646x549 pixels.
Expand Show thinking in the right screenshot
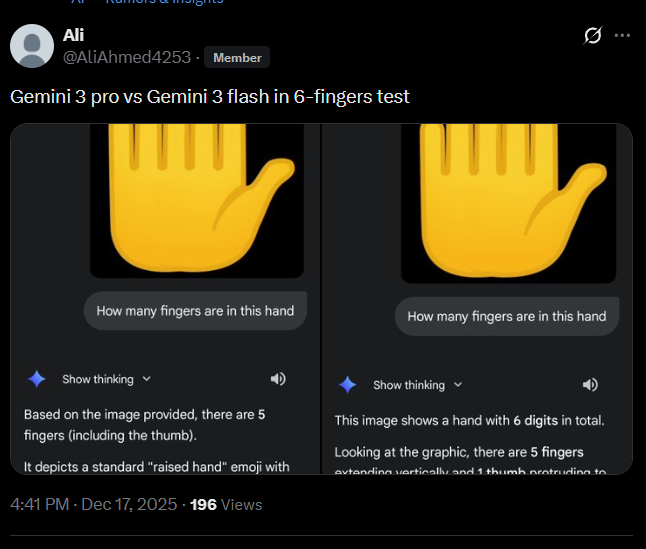(x=417, y=385)
